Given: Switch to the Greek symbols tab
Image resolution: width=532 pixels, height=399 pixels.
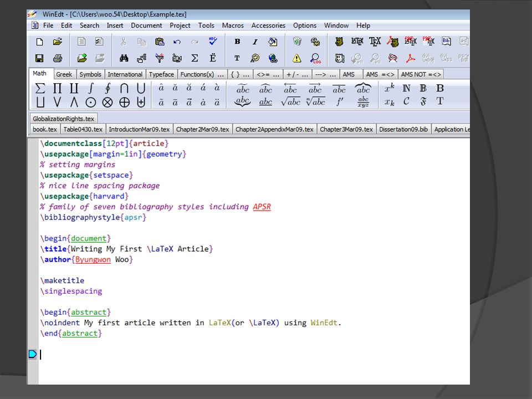Looking at the screenshot, I should 64,74.
